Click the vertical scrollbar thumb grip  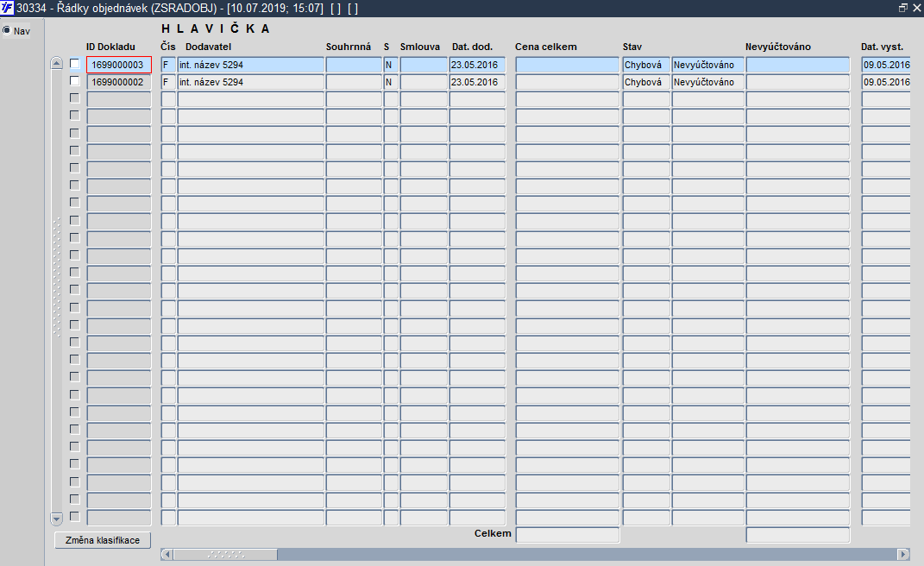(57, 277)
